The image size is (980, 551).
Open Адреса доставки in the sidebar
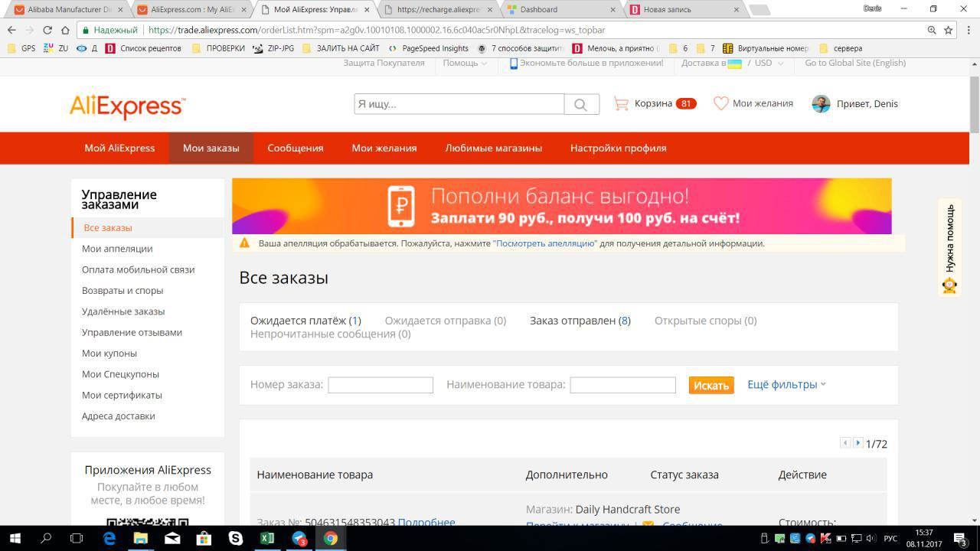tap(119, 416)
